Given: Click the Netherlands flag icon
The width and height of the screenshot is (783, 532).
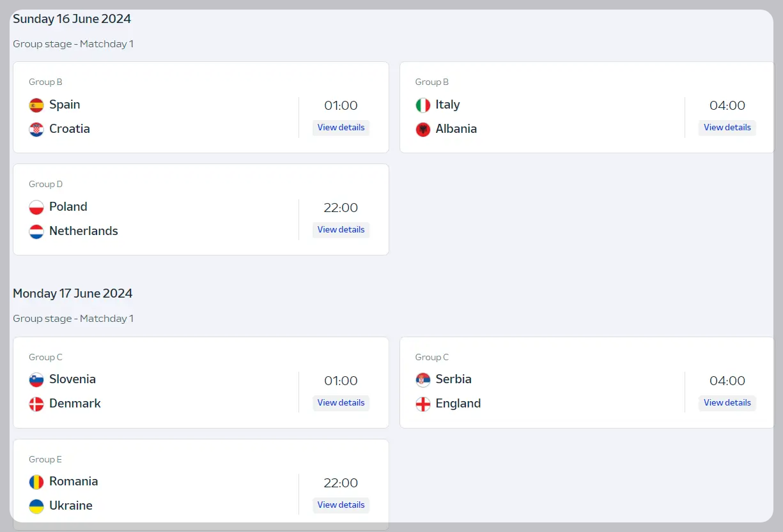Looking at the screenshot, I should pos(36,232).
